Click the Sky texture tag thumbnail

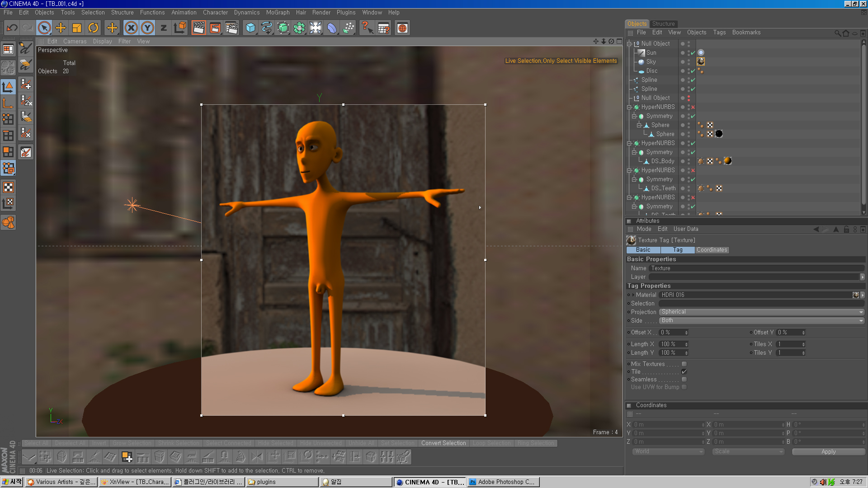701,62
